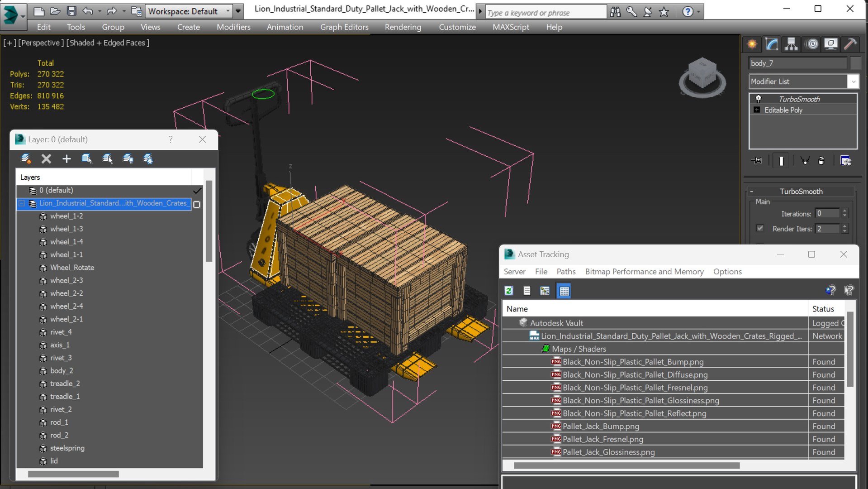Remove modifier with the trash can icon
The image size is (868, 489).
pyautogui.click(x=821, y=161)
